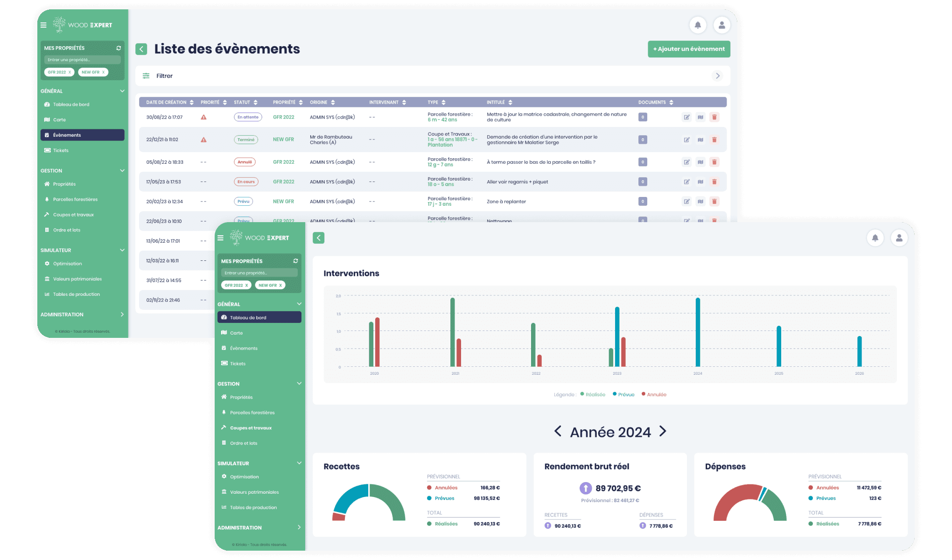Viewport: 952px width, 560px height.
Task: Delete the Annulé event using the trash icon
Action: pyautogui.click(x=714, y=162)
